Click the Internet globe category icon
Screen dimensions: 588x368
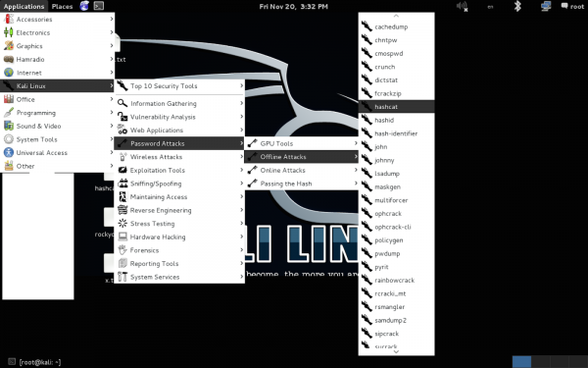point(9,73)
